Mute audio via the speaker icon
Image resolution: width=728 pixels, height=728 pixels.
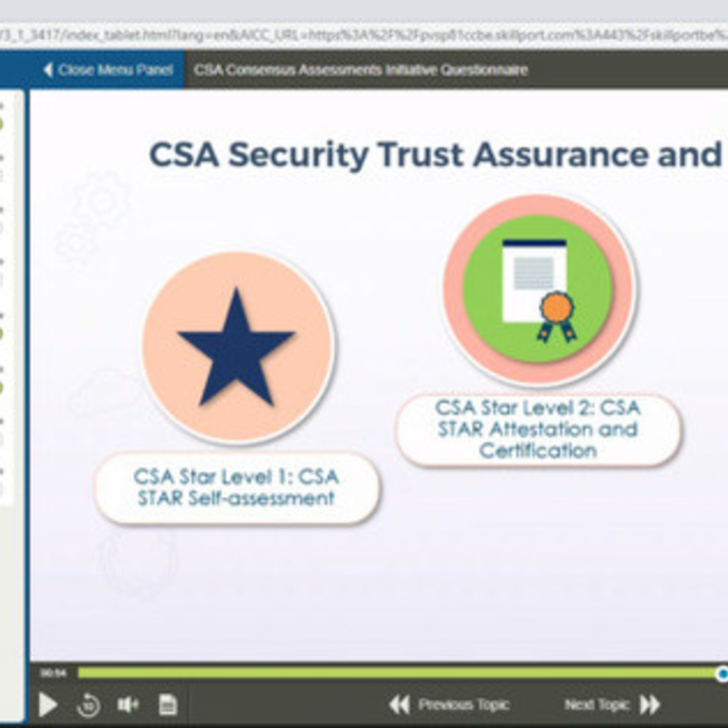pyautogui.click(x=128, y=705)
